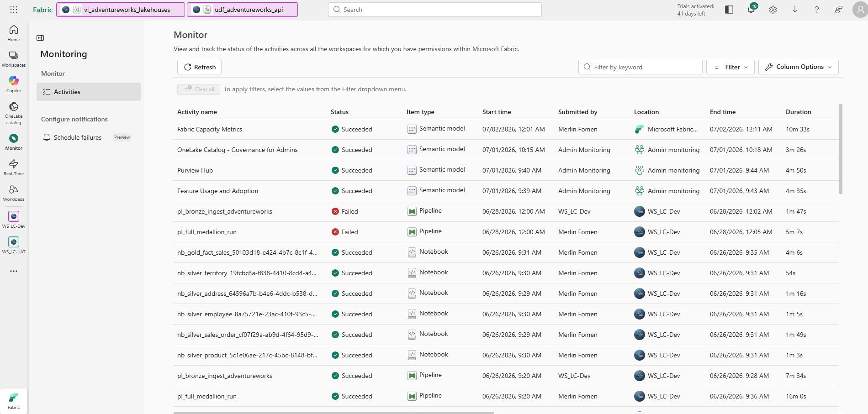Image resolution: width=868 pixels, height=414 pixels.
Task: Sort by End time column header
Action: point(723,112)
